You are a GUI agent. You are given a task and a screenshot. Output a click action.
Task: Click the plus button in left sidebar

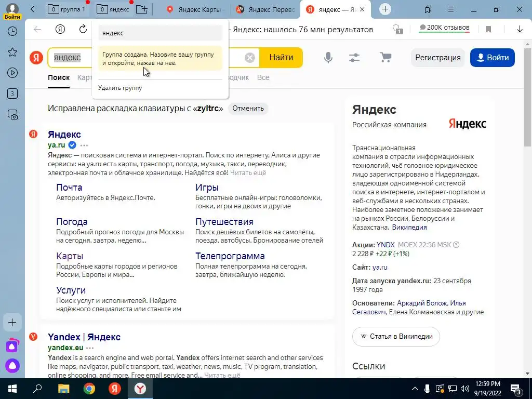12,322
